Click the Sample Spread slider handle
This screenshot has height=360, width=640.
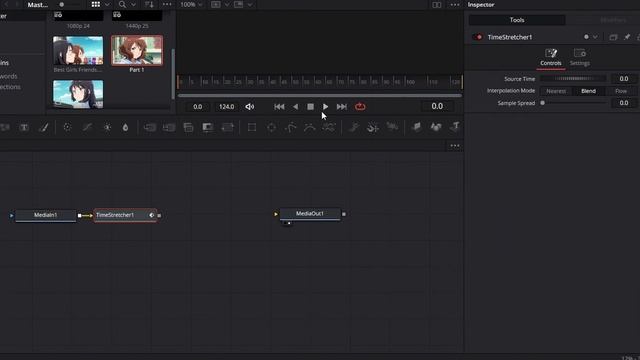542,103
